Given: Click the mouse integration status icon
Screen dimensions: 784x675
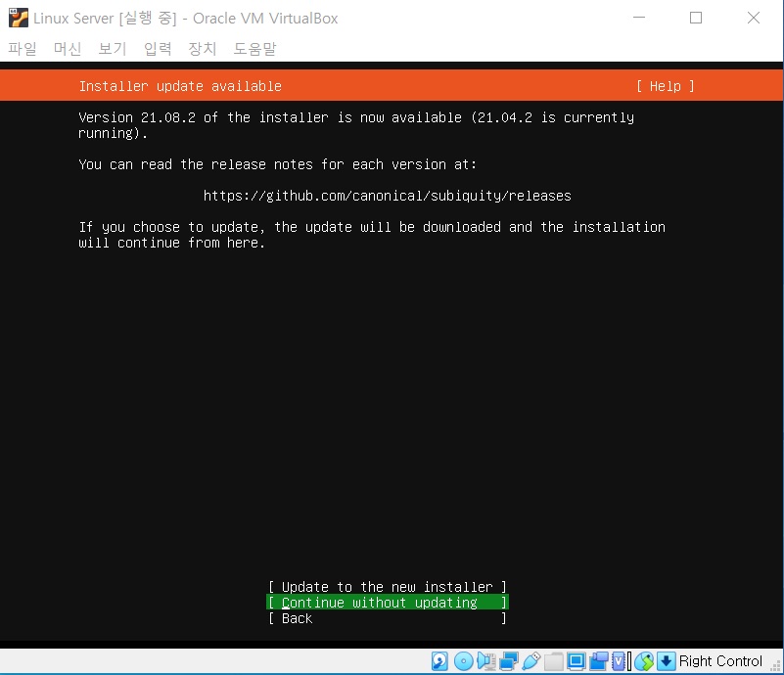Looking at the screenshot, I should [x=644, y=661].
